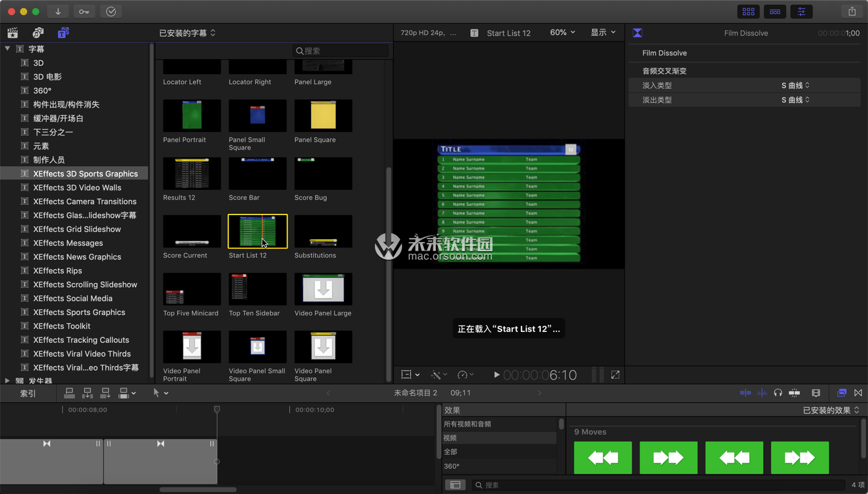Toggle the timeline panel visibility
This screenshot has width=868, height=494.
[x=775, y=11]
